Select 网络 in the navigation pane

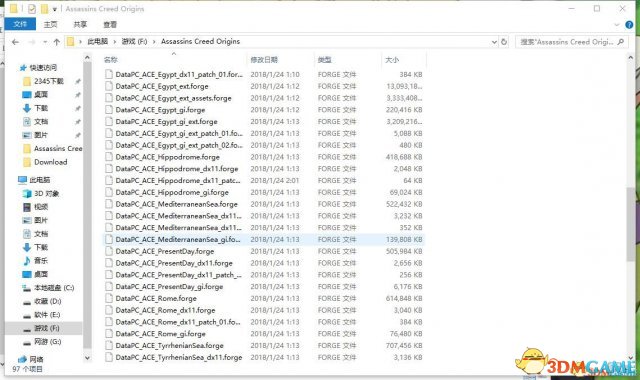pos(36,359)
